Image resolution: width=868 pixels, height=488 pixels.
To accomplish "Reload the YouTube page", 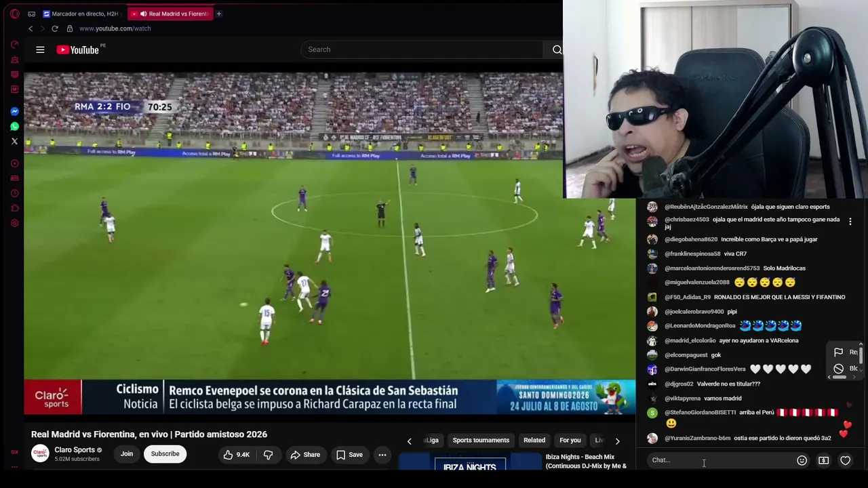I will coord(55,28).
